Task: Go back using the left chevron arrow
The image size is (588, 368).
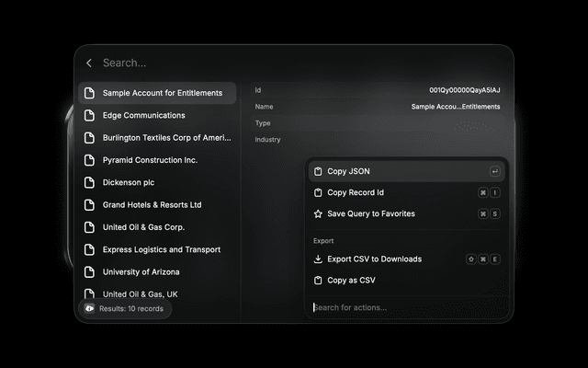Action: click(89, 63)
